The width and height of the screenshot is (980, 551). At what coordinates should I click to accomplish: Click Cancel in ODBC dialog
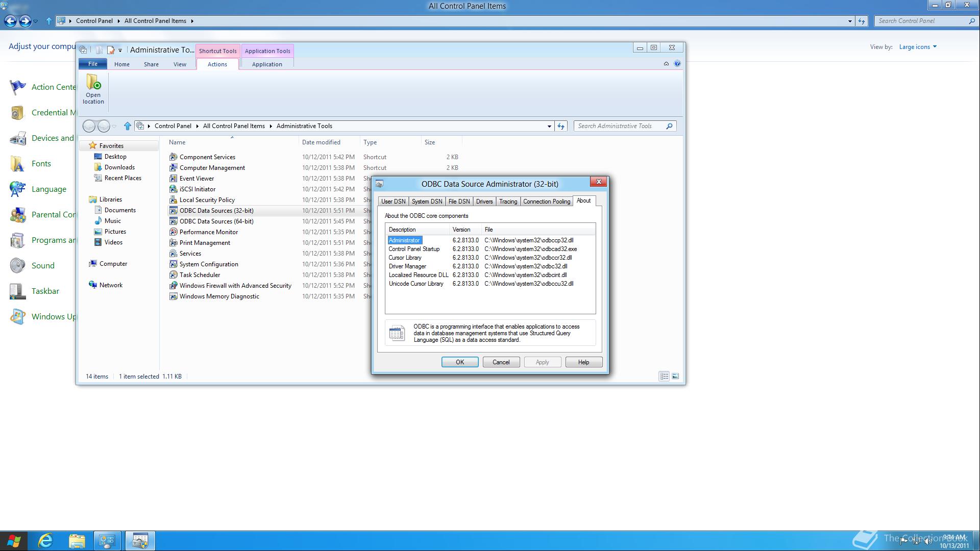[501, 362]
